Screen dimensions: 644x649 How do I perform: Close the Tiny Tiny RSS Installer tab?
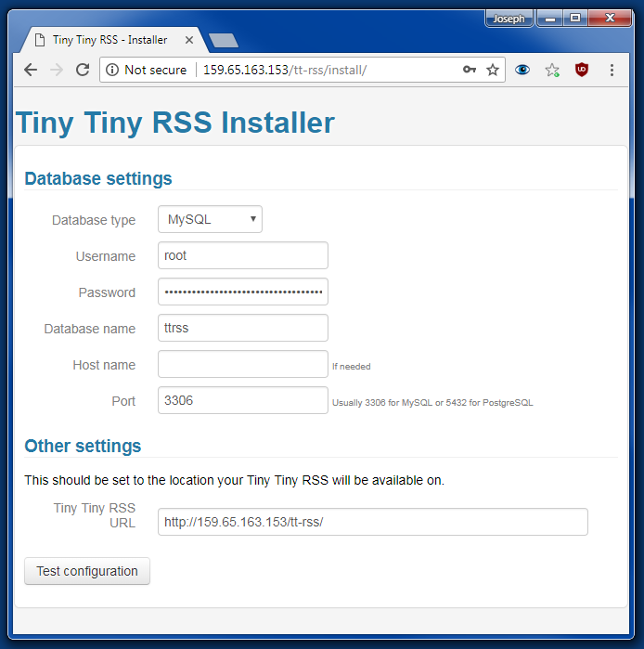pos(189,40)
